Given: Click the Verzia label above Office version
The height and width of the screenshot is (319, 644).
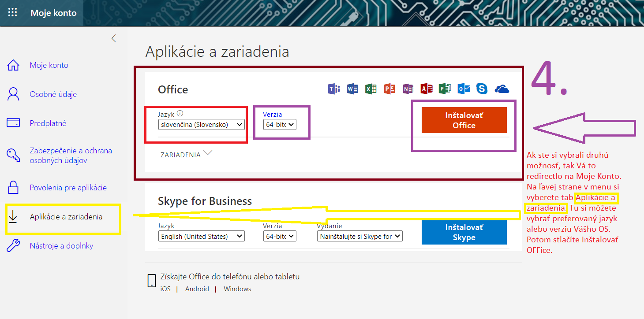Looking at the screenshot, I should 273,115.
